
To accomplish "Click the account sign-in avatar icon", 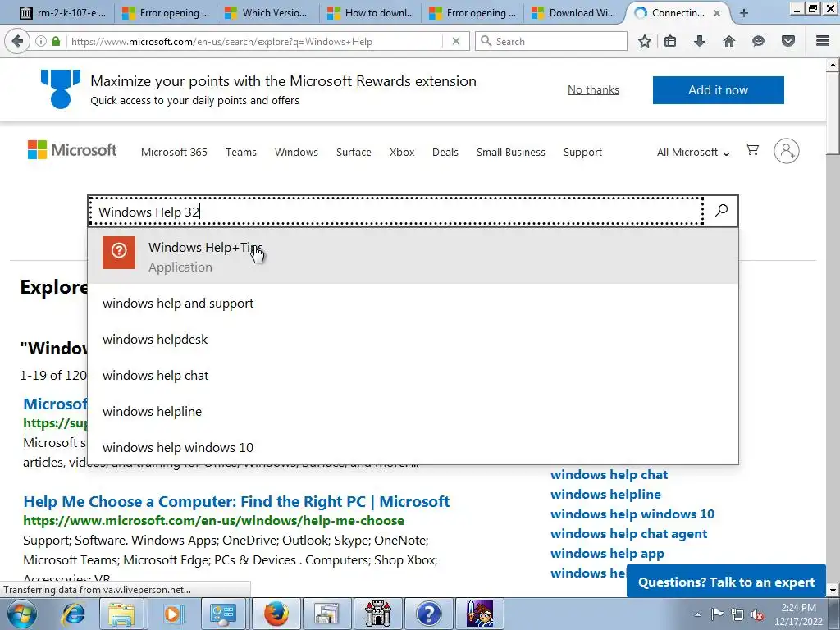I will [x=787, y=151].
